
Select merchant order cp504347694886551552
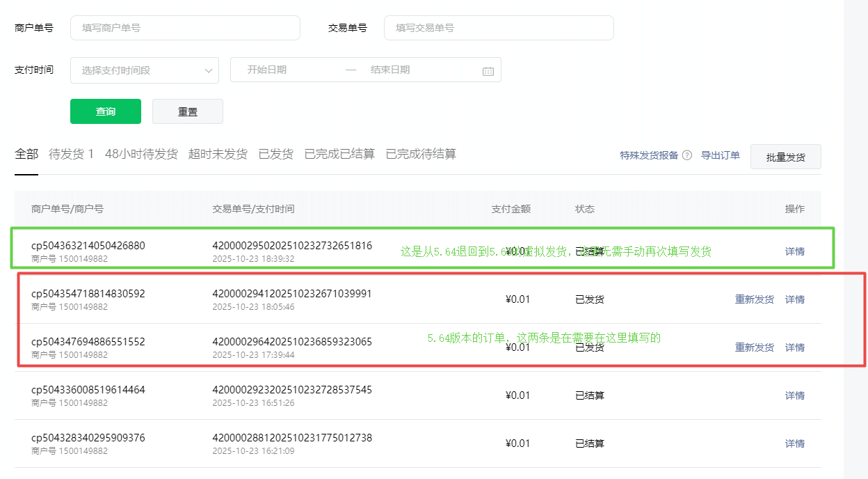pyautogui.click(x=88, y=342)
